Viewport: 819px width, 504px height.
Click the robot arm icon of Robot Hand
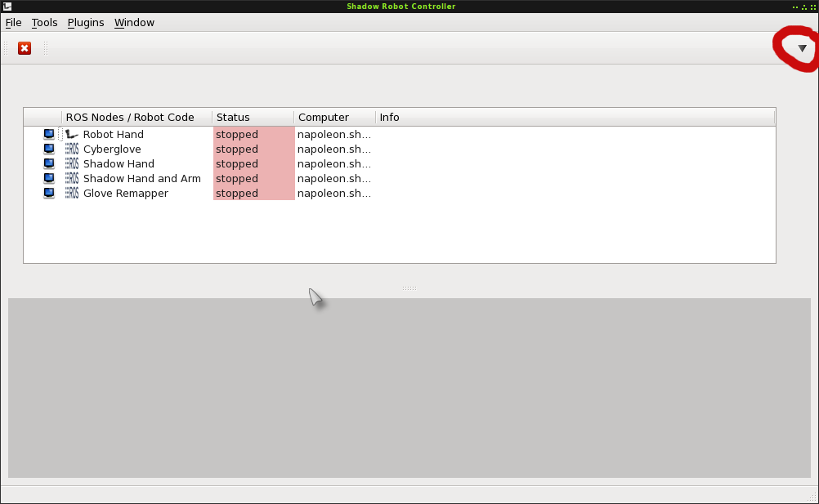point(72,135)
